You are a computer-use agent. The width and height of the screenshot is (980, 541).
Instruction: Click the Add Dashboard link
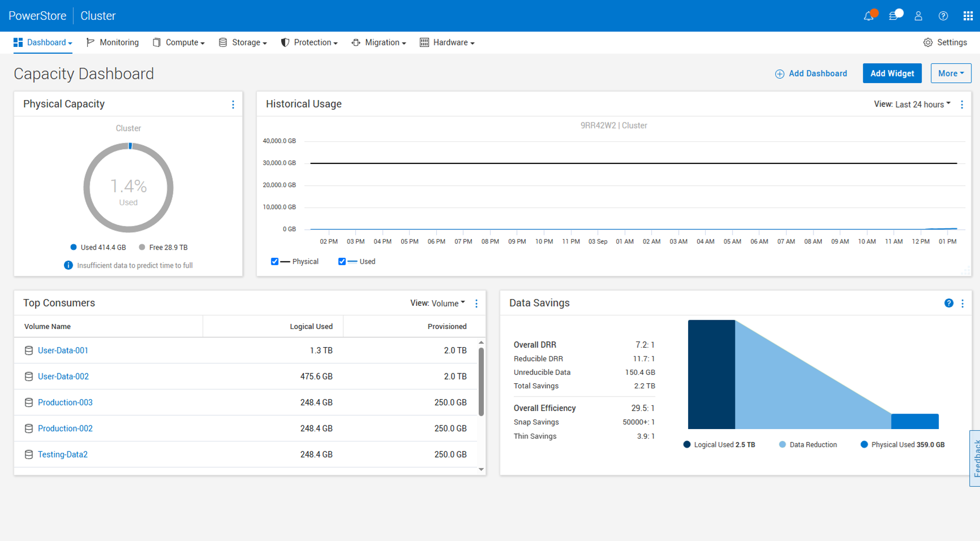tap(811, 73)
